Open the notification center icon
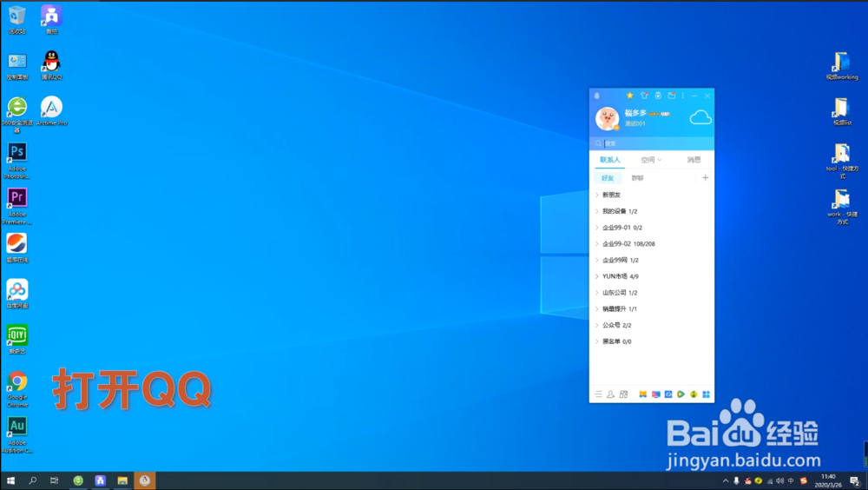The width and height of the screenshot is (868, 490). coord(855,480)
